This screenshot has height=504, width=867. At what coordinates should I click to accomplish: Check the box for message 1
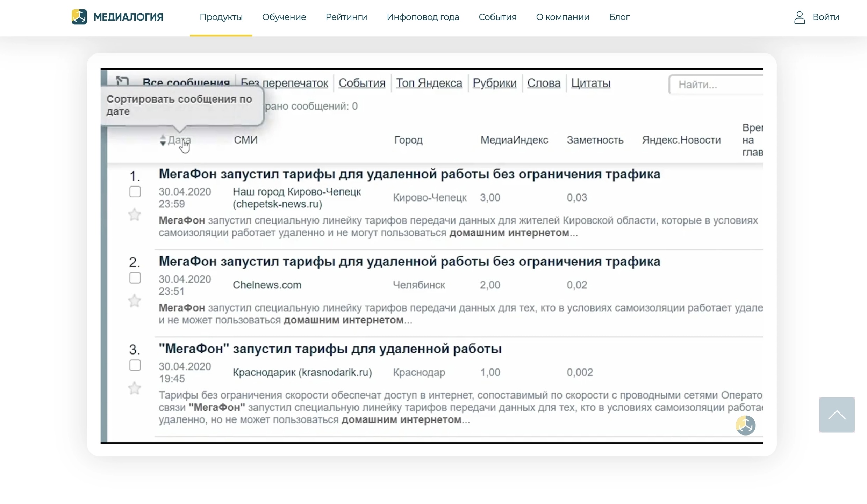[x=135, y=191]
